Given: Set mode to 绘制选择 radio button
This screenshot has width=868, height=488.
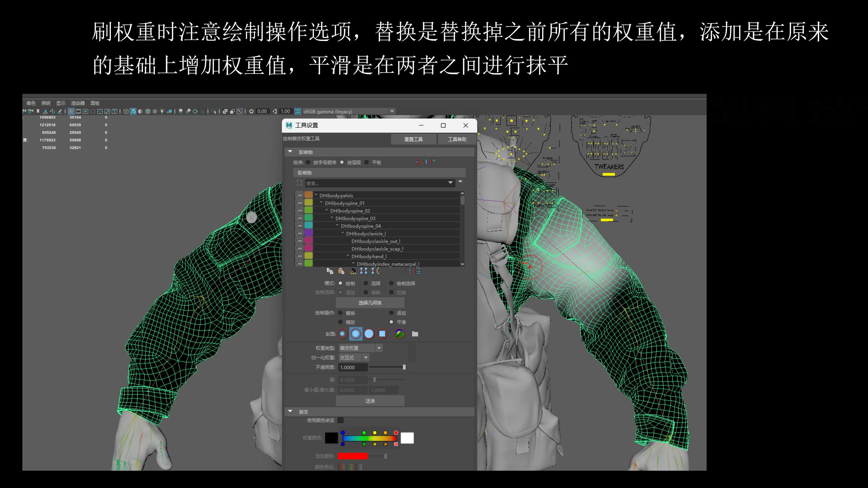Looking at the screenshot, I should click(391, 283).
